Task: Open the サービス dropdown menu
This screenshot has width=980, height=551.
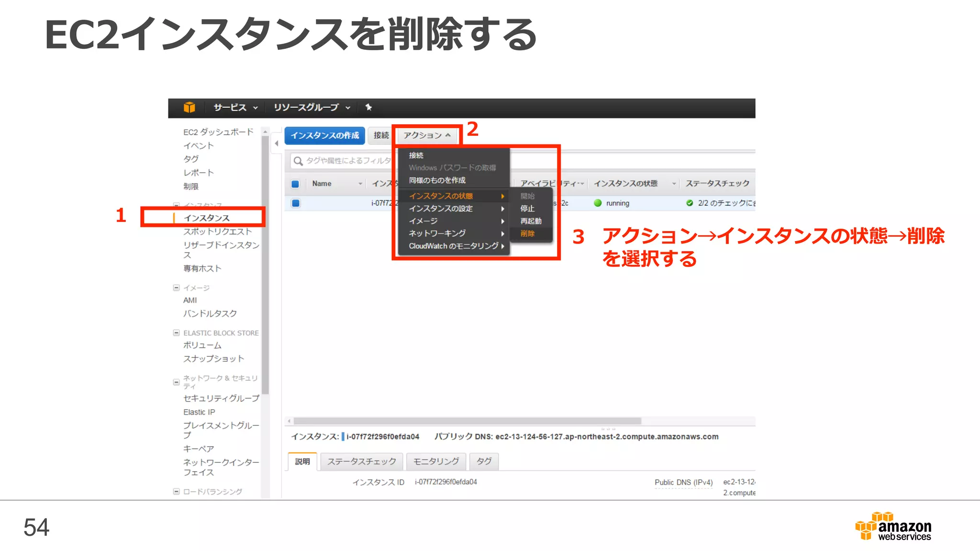Action: click(235, 108)
